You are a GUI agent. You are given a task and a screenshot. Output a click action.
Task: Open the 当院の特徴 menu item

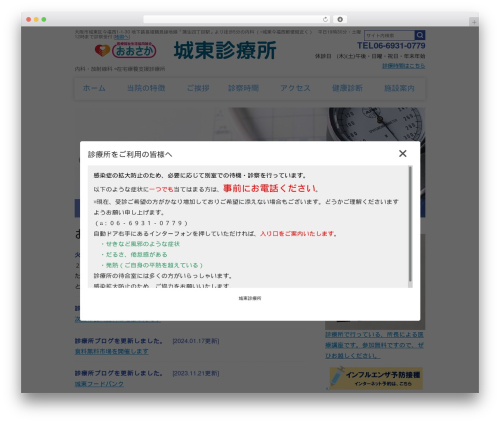coord(146,88)
